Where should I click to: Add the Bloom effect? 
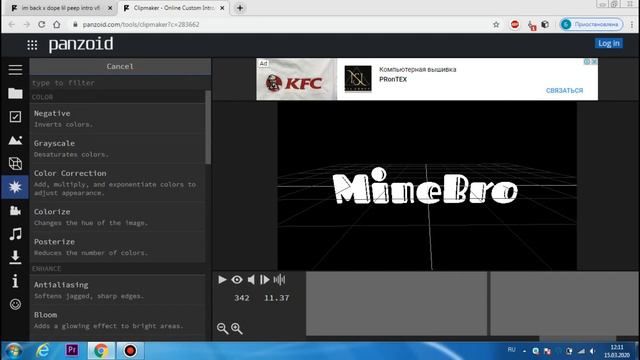tap(118, 320)
